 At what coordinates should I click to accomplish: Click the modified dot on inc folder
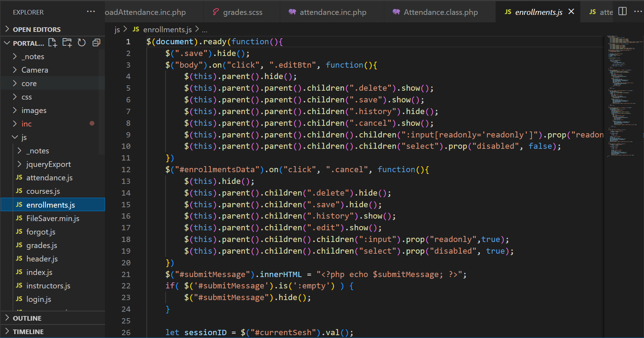92,123
